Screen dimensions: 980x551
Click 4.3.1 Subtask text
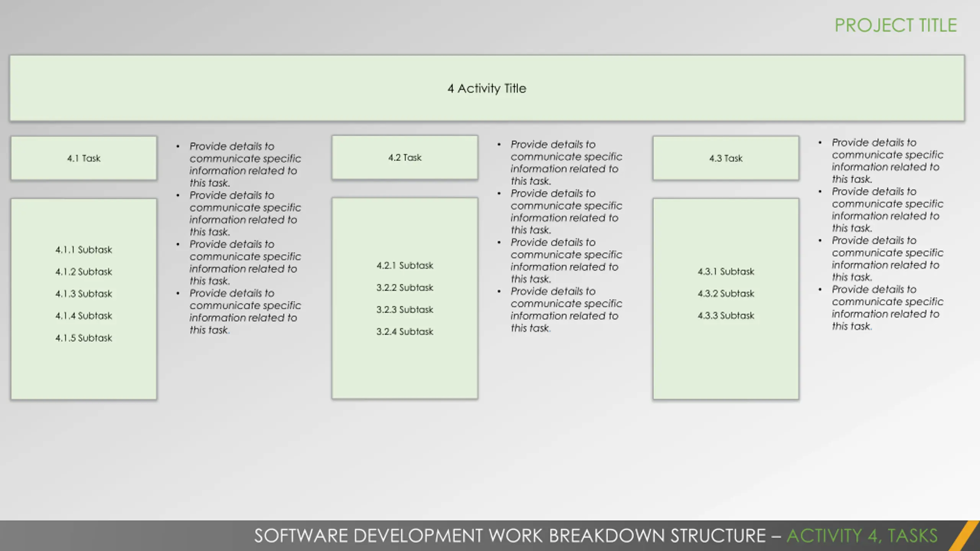click(x=726, y=272)
